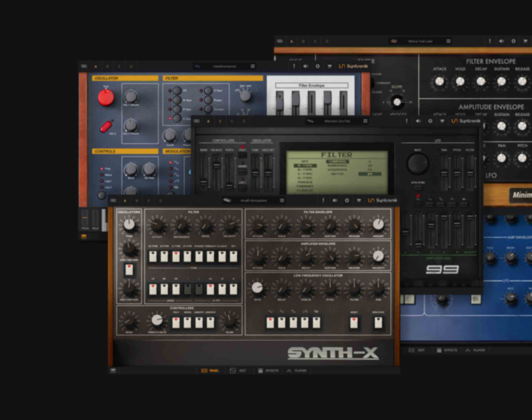The image size is (532, 420).
Task: Open gear settings in blue Oscillator window
Action: click(x=318, y=66)
